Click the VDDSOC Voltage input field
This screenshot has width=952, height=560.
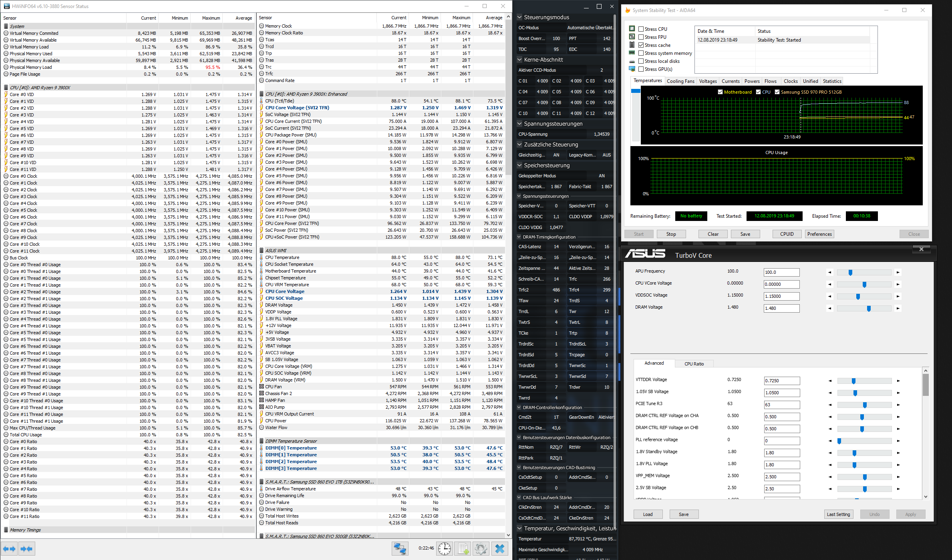[781, 297]
